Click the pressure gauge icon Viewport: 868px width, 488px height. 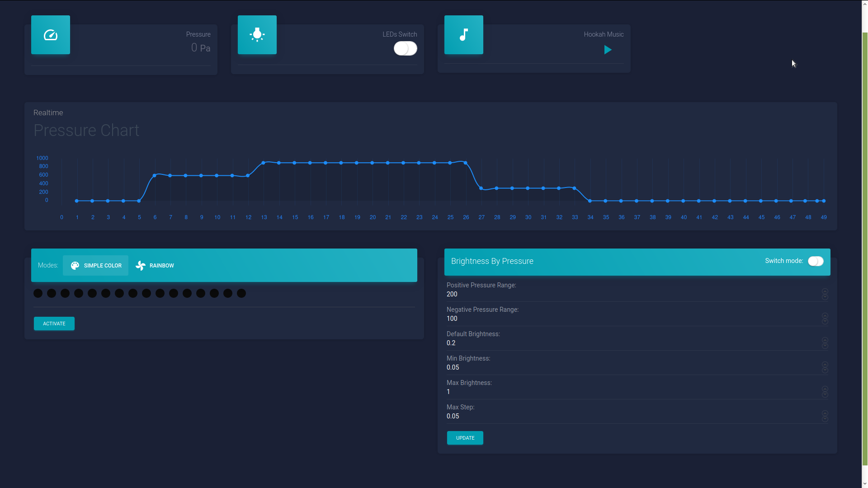coord(51,35)
